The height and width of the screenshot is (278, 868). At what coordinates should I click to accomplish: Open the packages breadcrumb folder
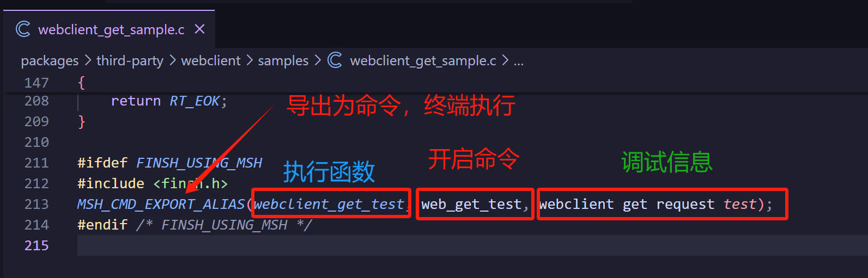click(50, 60)
